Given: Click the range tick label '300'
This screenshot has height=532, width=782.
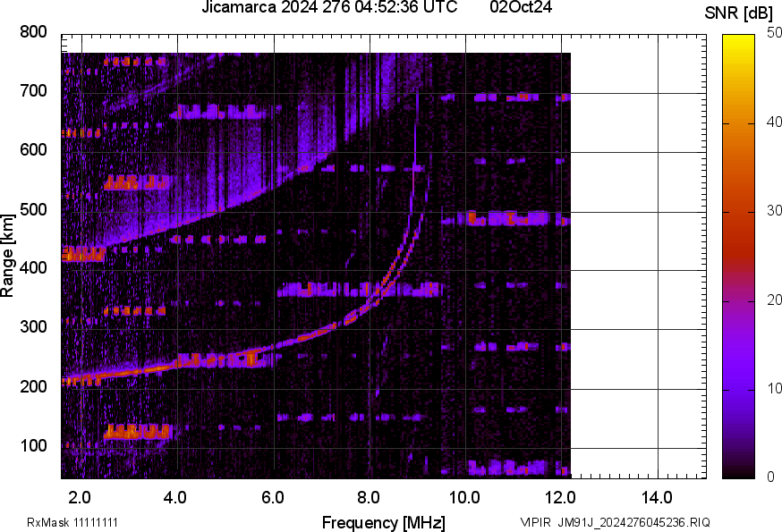Looking at the screenshot, I should click(33, 326).
